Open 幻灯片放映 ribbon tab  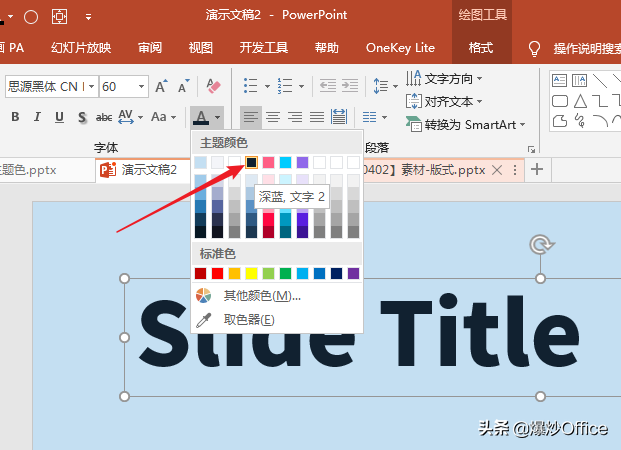pos(81,48)
